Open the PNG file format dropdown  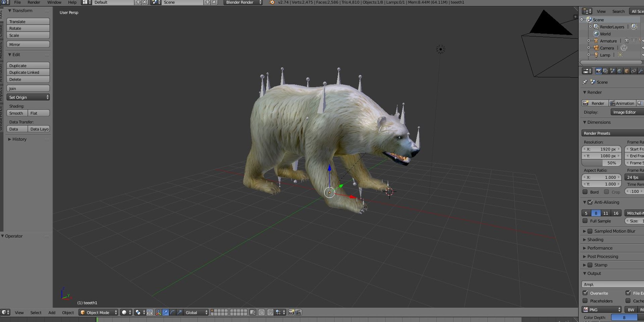click(602, 310)
